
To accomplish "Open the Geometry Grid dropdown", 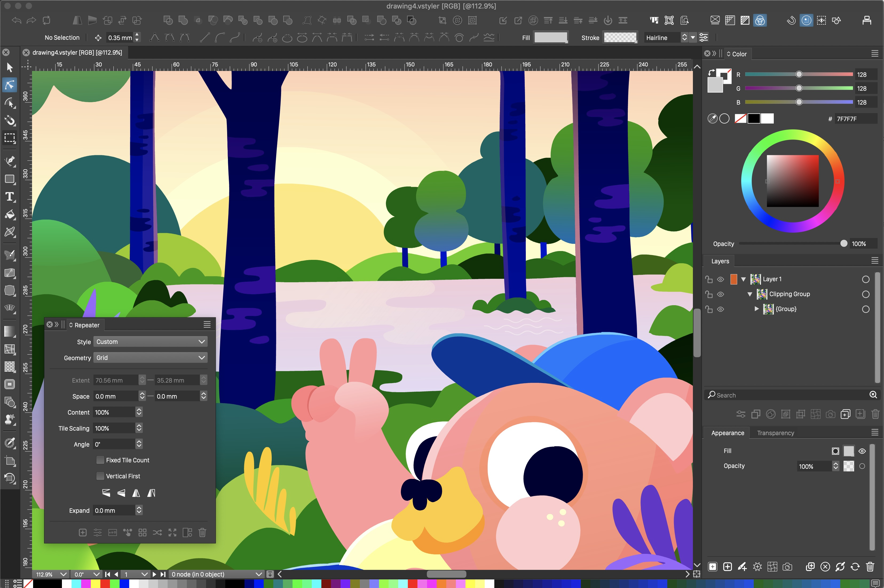I will coord(150,358).
